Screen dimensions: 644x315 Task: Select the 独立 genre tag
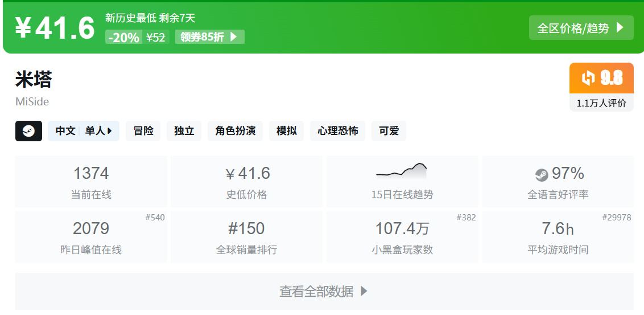click(x=184, y=131)
